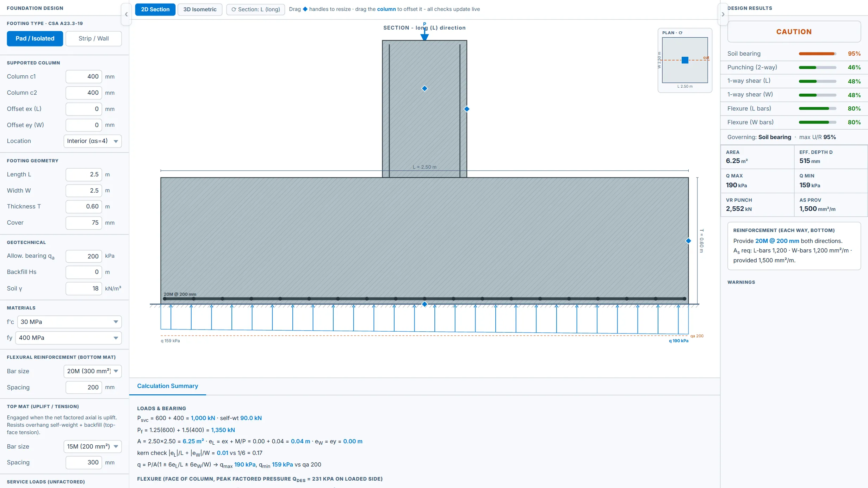Select Strip / Wall footing type
Viewport: 868px width, 488px height.
[94, 39]
